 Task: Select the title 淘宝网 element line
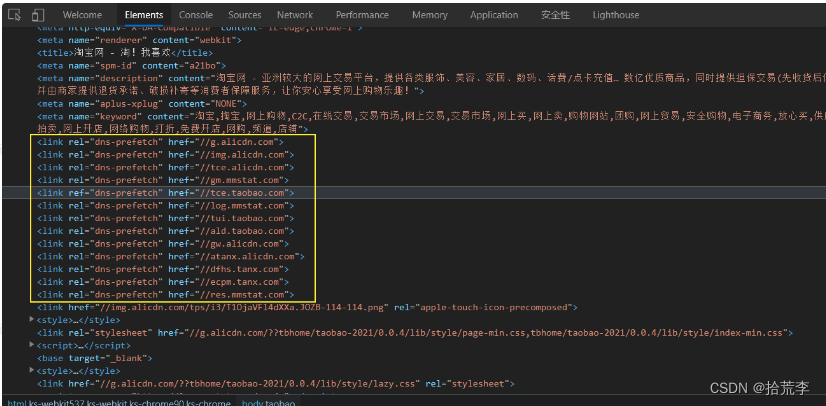click(125, 53)
